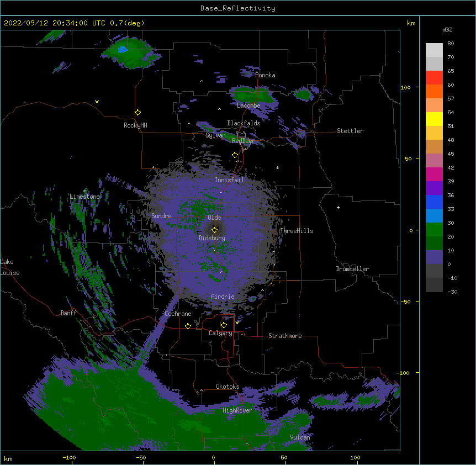Pick the slate purple 0-10 dBZ legend swatch

(x=434, y=257)
